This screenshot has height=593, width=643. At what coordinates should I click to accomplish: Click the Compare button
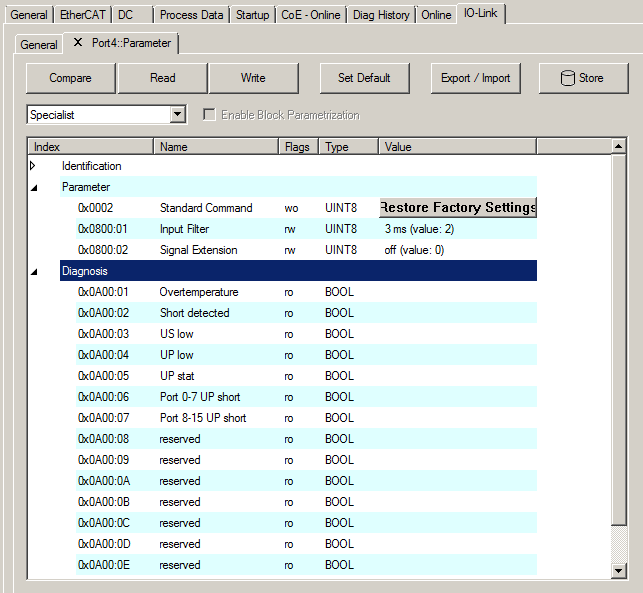click(71, 78)
